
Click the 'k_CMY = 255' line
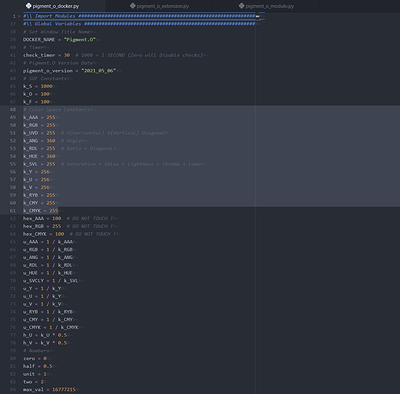[39, 203]
